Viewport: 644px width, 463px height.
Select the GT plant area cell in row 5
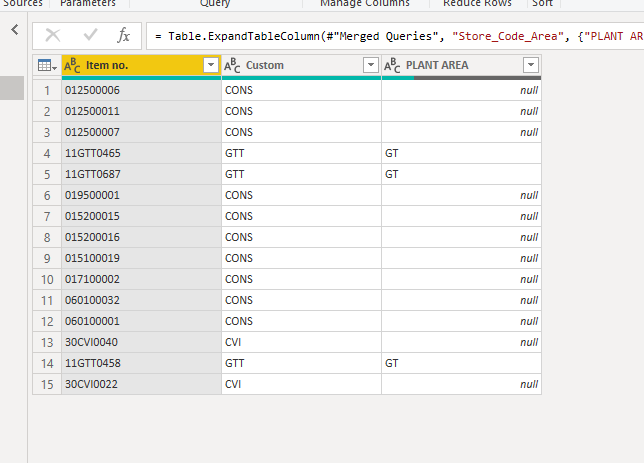pyautogui.click(x=461, y=174)
